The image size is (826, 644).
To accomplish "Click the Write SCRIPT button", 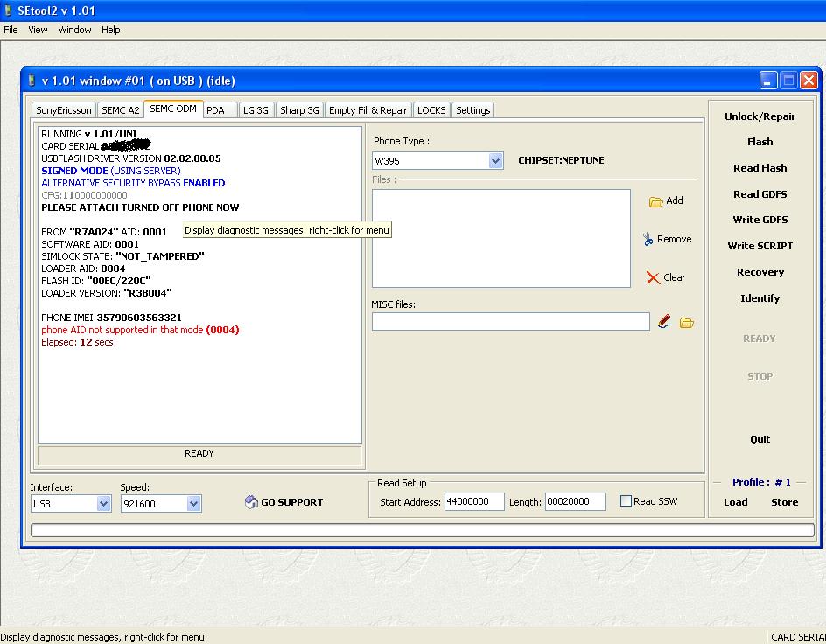I will [x=759, y=246].
